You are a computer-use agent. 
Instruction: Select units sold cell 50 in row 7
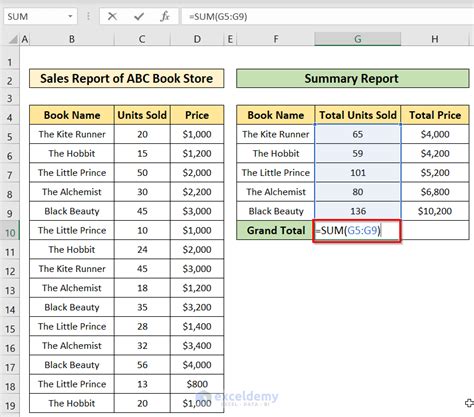pos(142,173)
